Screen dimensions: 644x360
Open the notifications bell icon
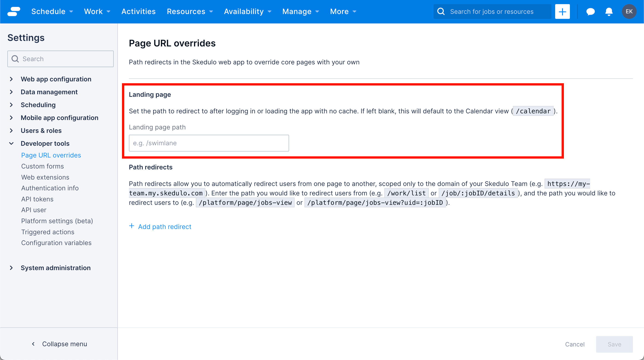click(x=609, y=11)
